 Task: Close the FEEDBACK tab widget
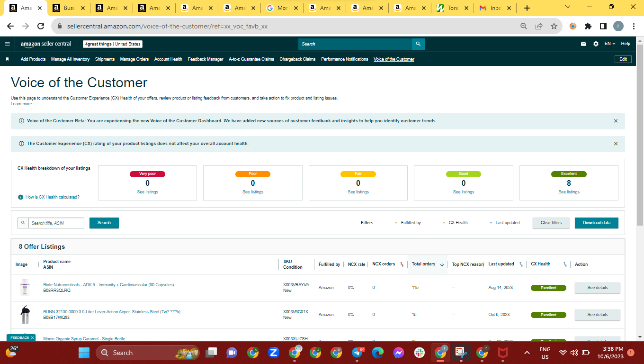pyautogui.click(x=32, y=338)
